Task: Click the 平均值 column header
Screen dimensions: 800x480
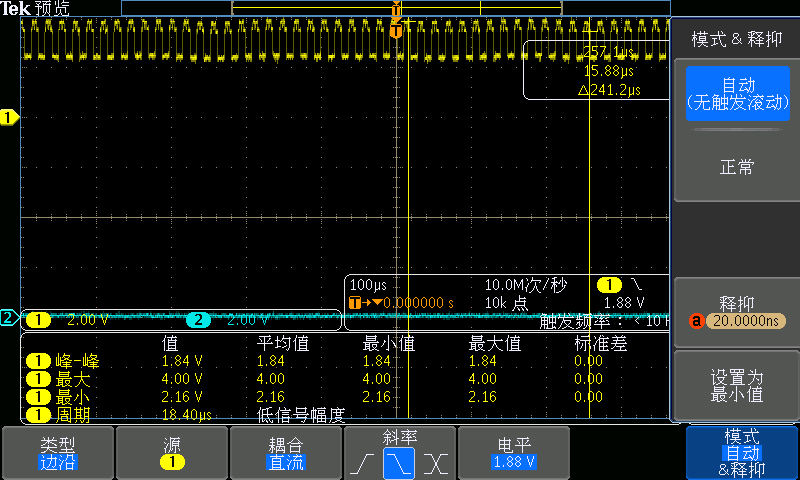Action: point(283,343)
